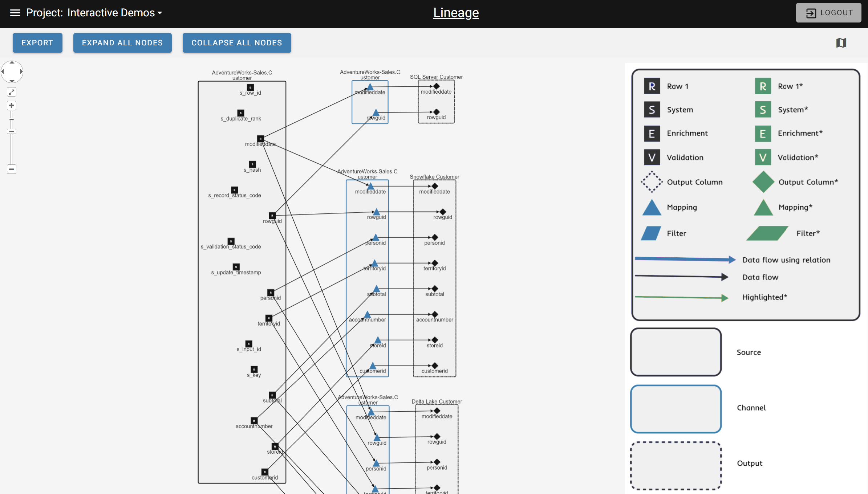Click subtotal mapping triangle in Snowflake channel

click(x=377, y=289)
